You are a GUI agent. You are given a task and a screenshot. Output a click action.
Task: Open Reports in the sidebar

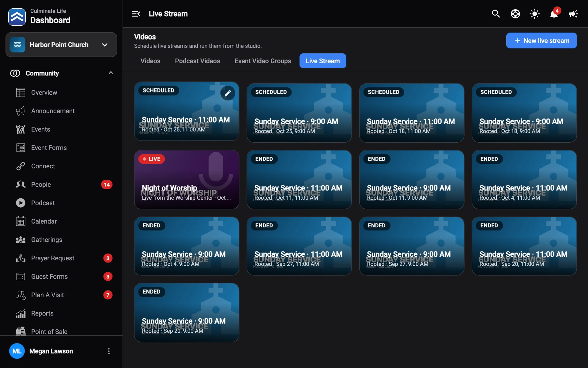tap(61, 313)
